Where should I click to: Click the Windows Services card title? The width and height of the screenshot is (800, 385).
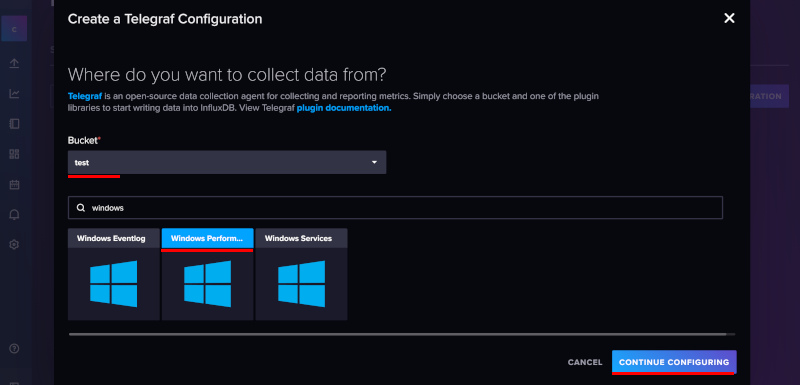pos(298,238)
